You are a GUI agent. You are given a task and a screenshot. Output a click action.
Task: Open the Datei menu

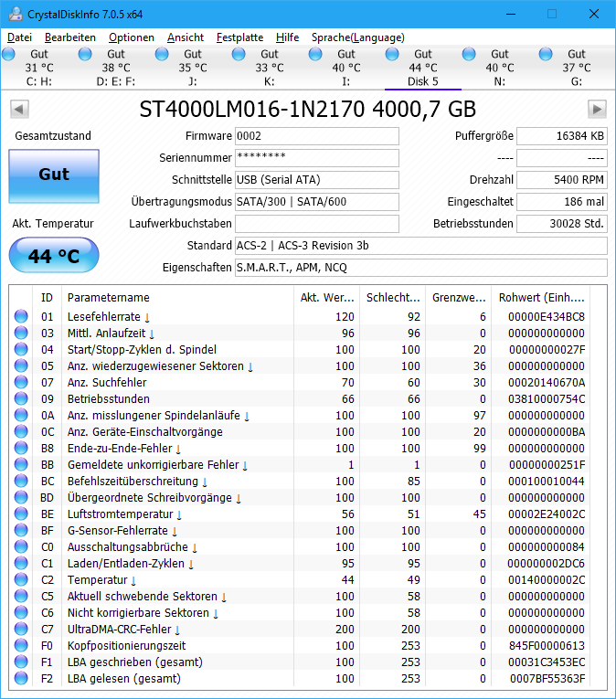click(19, 37)
